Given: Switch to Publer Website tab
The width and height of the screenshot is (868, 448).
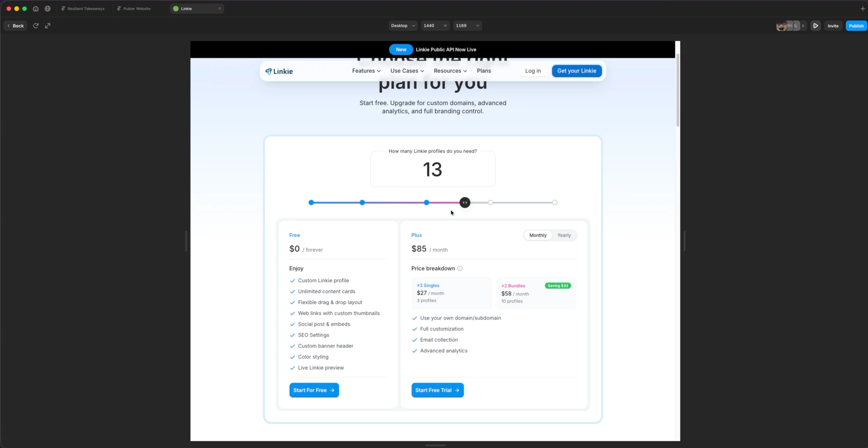Looking at the screenshot, I should (134, 9).
